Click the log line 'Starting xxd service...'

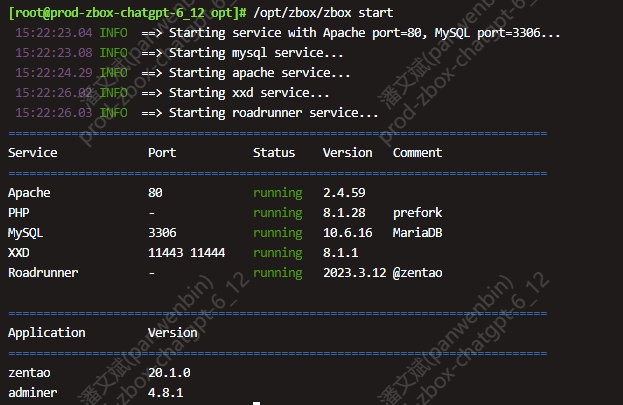(249, 93)
